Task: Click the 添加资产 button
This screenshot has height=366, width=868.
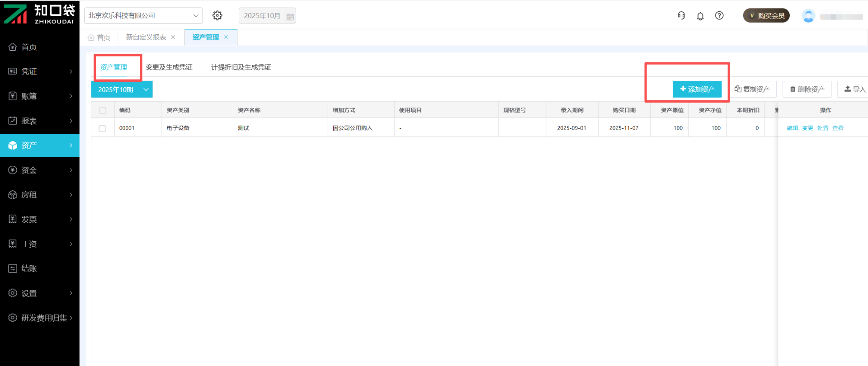Action: click(x=697, y=89)
